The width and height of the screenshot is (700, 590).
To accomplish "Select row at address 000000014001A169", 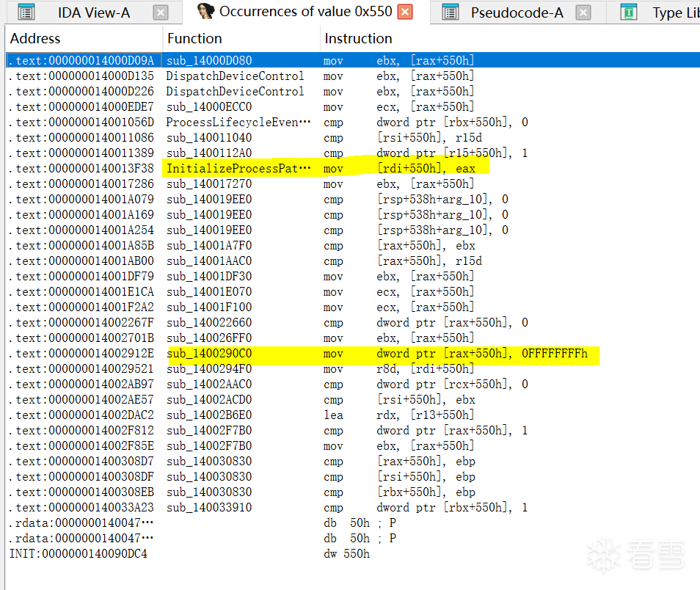I will tap(353, 214).
